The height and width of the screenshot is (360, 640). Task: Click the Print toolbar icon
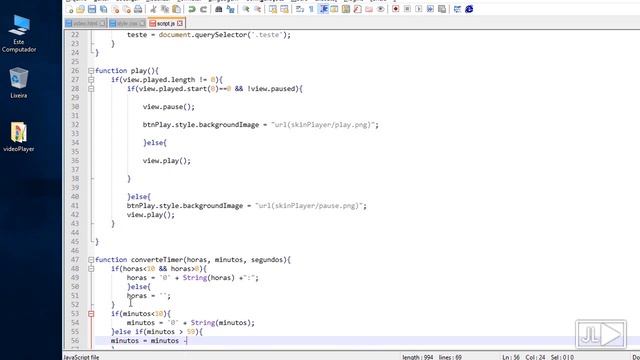138,9
